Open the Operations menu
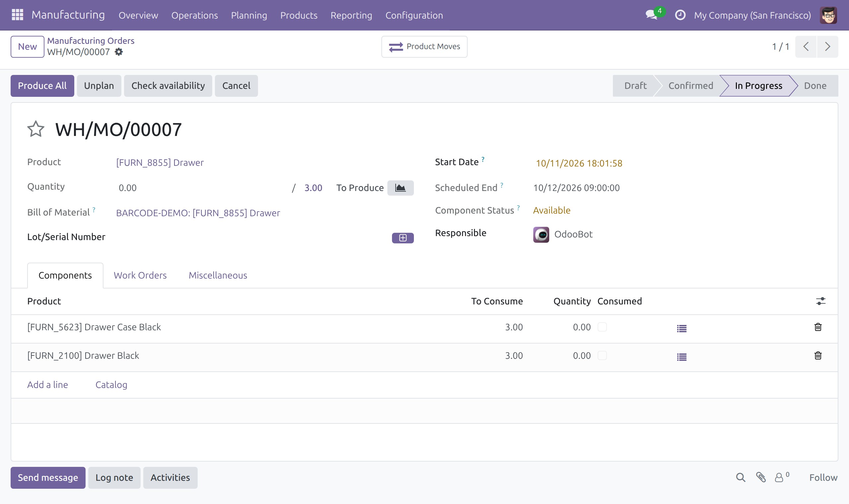Screen dimensions: 849x504 [195, 15]
